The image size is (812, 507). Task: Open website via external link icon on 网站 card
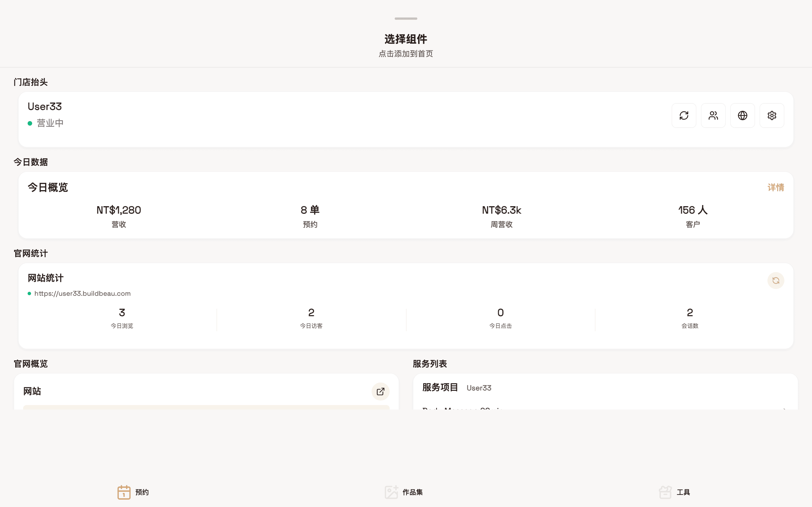coord(380,391)
